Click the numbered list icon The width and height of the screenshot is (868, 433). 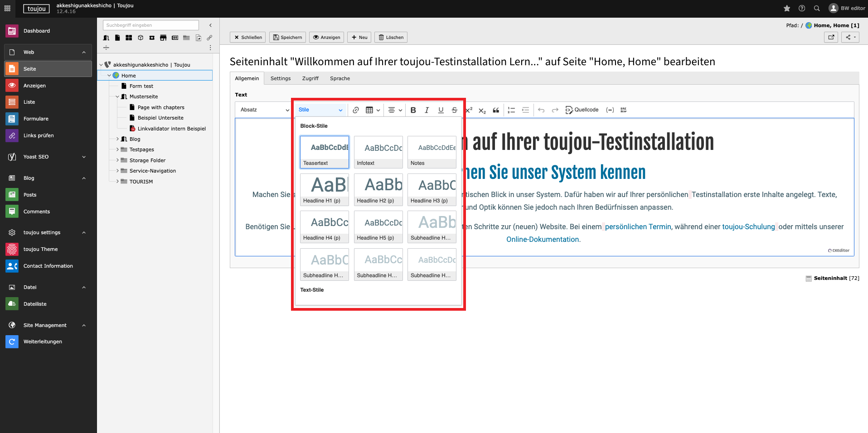(x=511, y=110)
